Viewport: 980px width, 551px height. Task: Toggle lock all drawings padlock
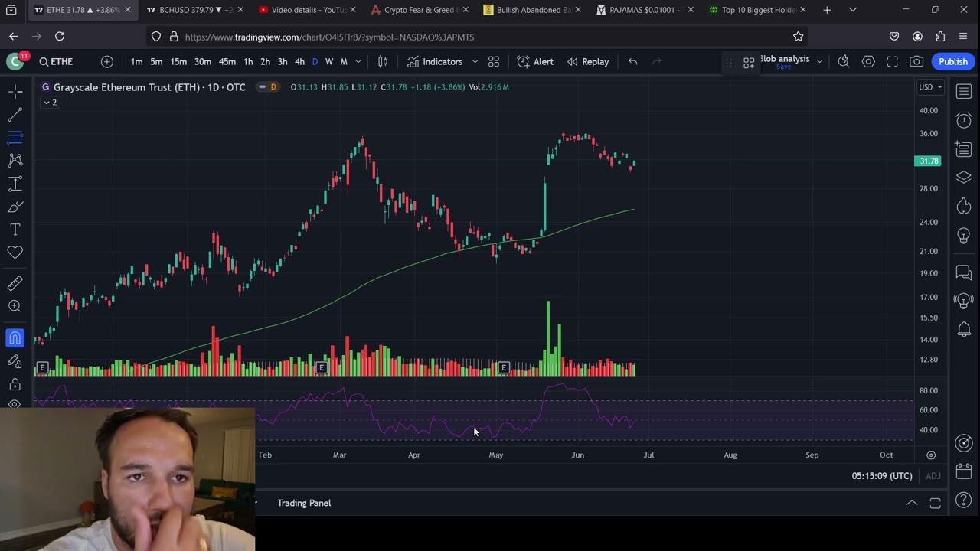point(15,384)
